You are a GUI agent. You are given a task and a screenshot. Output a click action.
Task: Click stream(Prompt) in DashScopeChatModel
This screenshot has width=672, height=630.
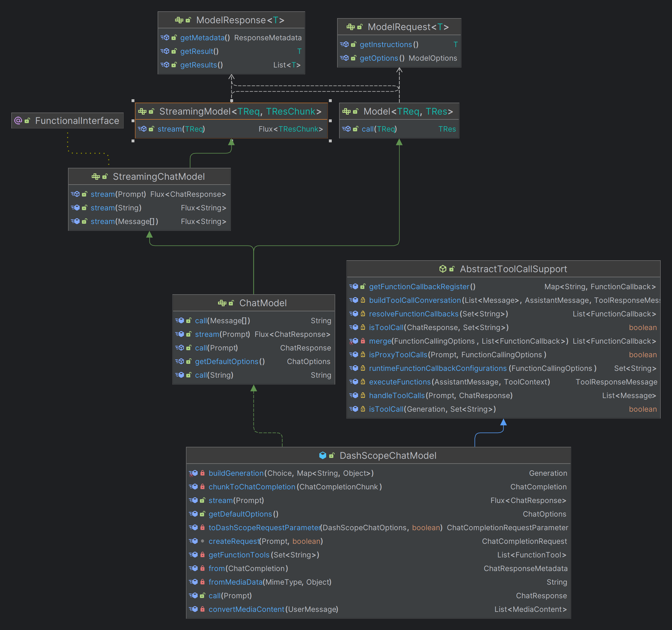(x=236, y=500)
